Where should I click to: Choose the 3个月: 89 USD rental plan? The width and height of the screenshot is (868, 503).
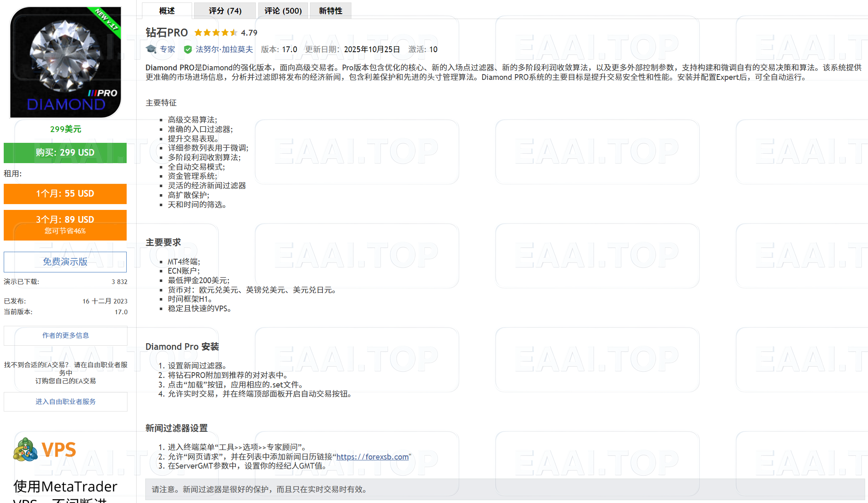click(x=65, y=225)
